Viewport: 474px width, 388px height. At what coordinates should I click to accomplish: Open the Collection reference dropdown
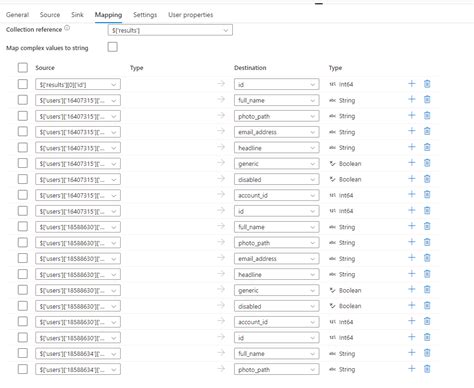click(170, 30)
